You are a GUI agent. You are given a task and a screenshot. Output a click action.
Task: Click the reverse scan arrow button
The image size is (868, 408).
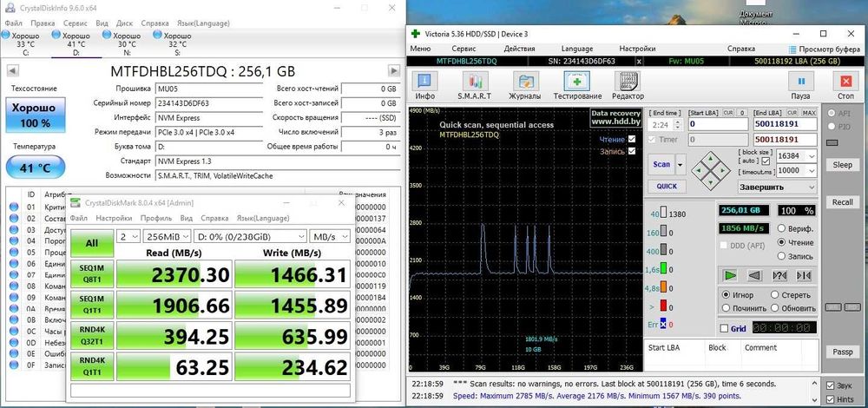754,275
